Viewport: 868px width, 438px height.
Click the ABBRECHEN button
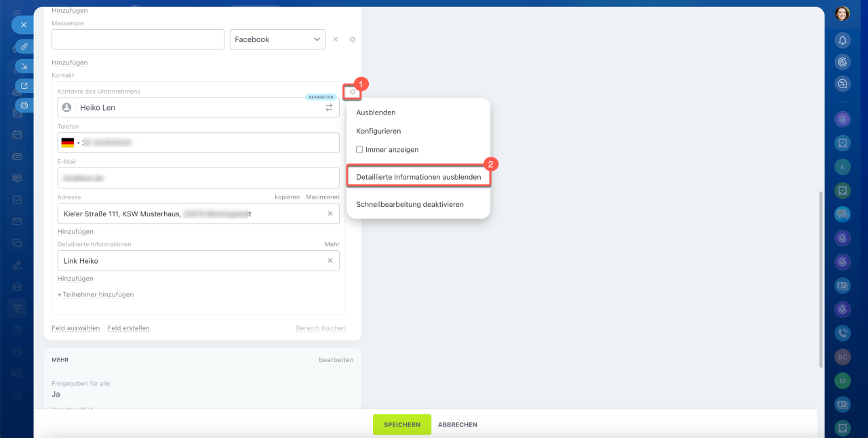point(458,424)
